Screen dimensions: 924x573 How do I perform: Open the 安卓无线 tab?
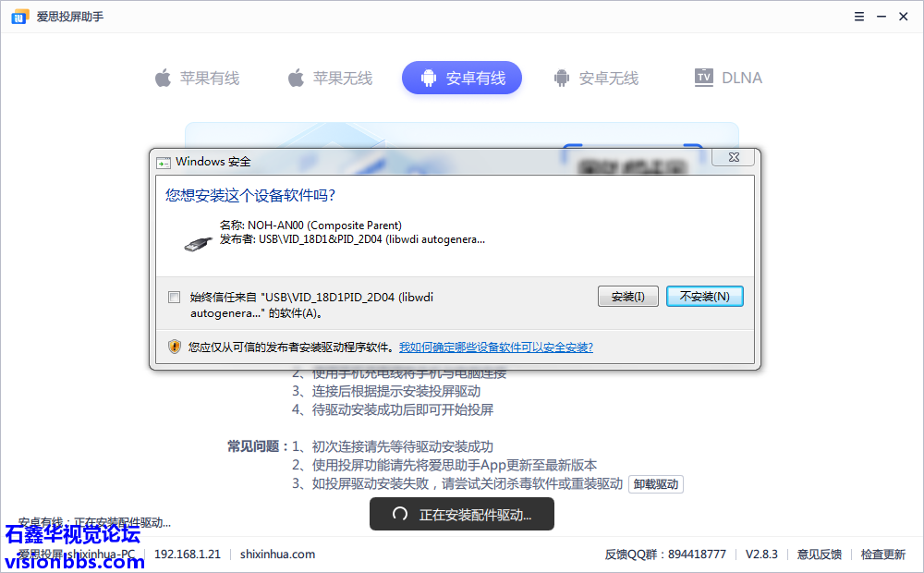click(x=596, y=78)
